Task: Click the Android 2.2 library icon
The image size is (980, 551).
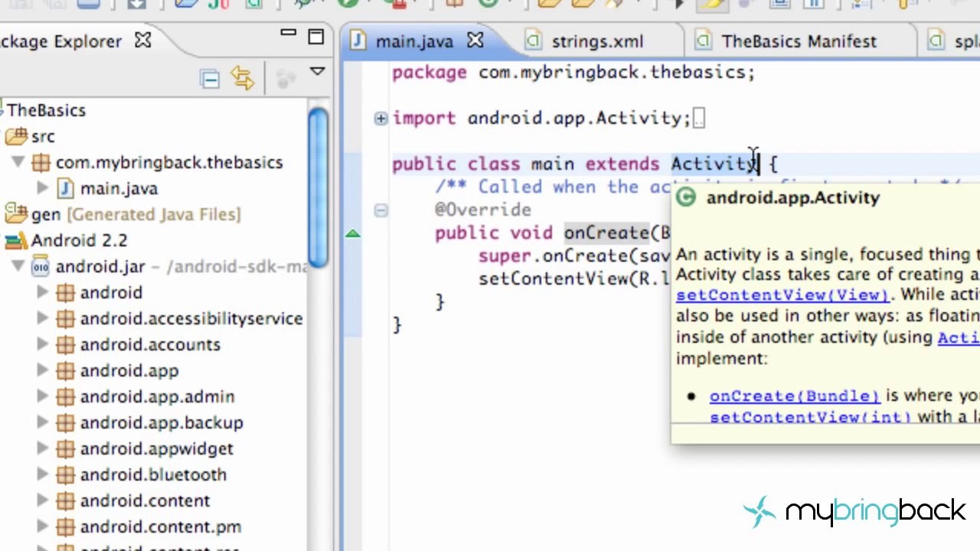Action: [16, 240]
